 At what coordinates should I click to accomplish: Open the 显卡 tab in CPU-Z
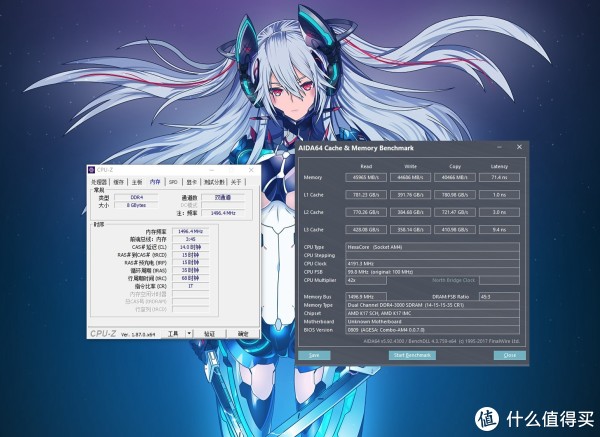(x=191, y=182)
